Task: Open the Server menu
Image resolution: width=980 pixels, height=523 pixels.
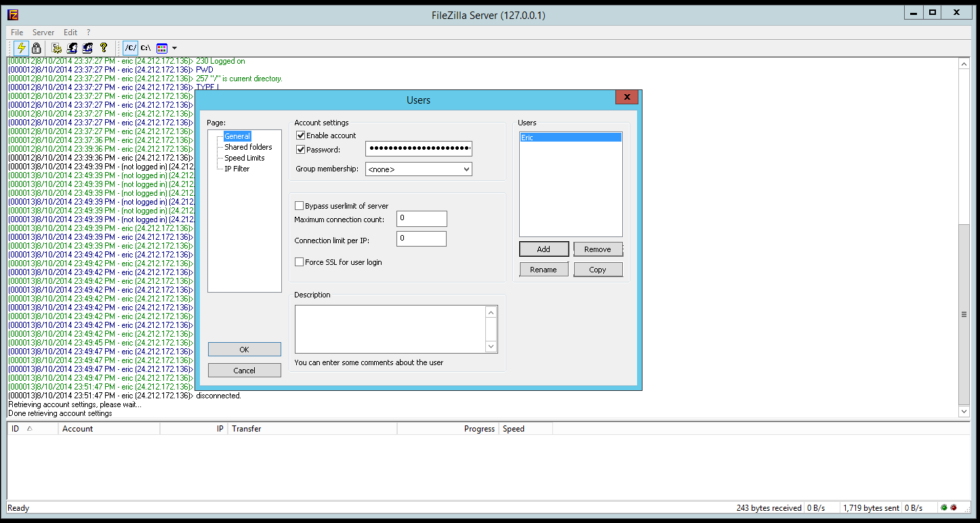Action: coord(43,33)
